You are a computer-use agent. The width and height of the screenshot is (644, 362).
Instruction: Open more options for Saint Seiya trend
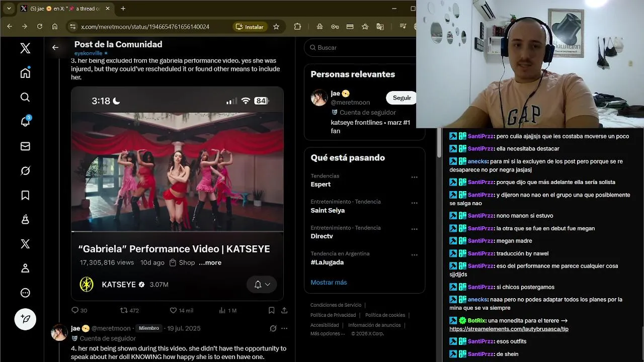414,203
